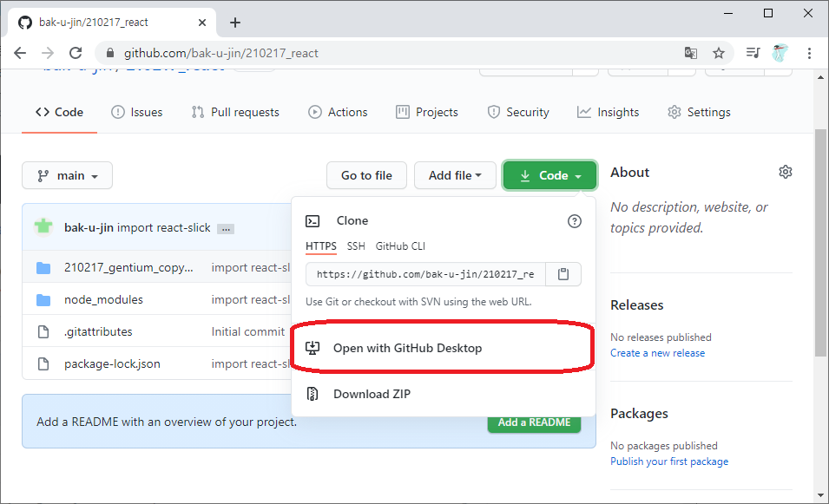The image size is (829, 504).
Task: Select the GitHub CLI clone option
Action: [x=400, y=246]
